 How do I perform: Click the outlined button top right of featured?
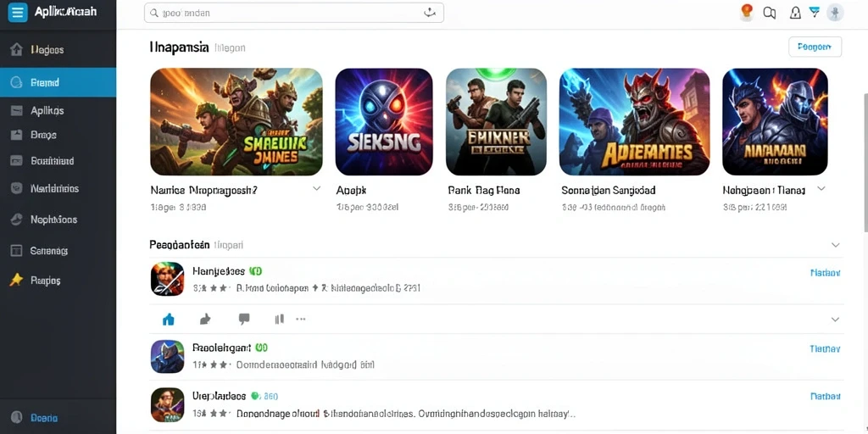coord(815,47)
